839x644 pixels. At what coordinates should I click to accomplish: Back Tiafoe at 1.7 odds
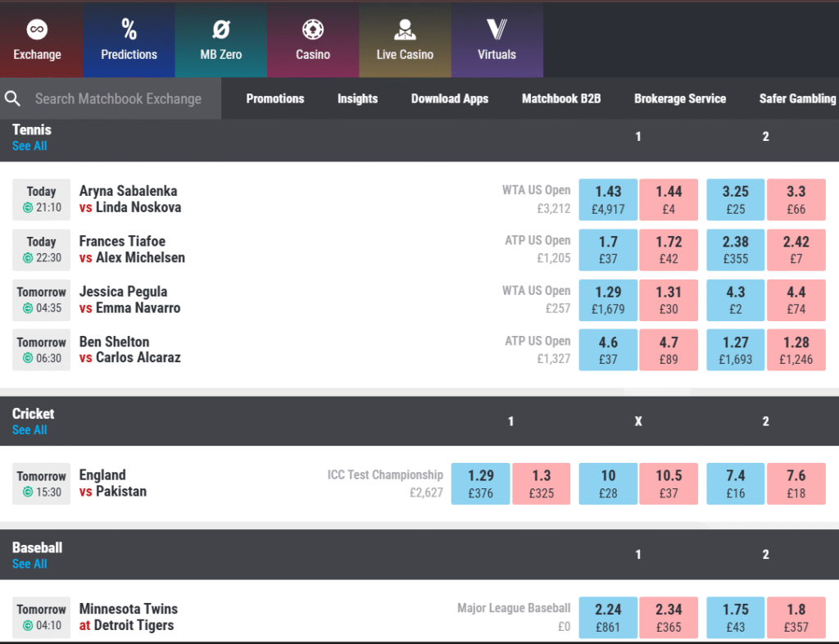click(608, 250)
